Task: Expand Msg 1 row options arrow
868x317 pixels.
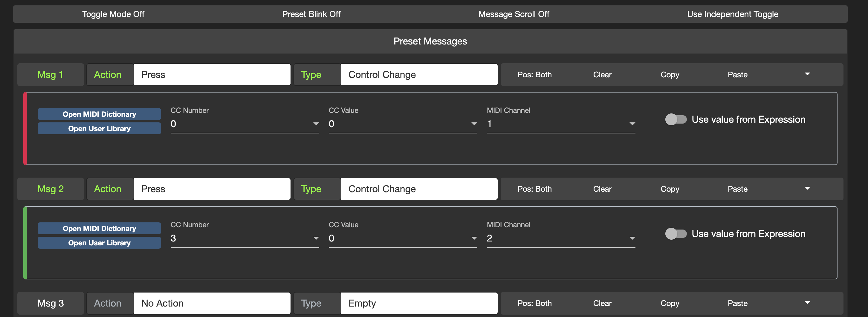Action: tap(807, 74)
